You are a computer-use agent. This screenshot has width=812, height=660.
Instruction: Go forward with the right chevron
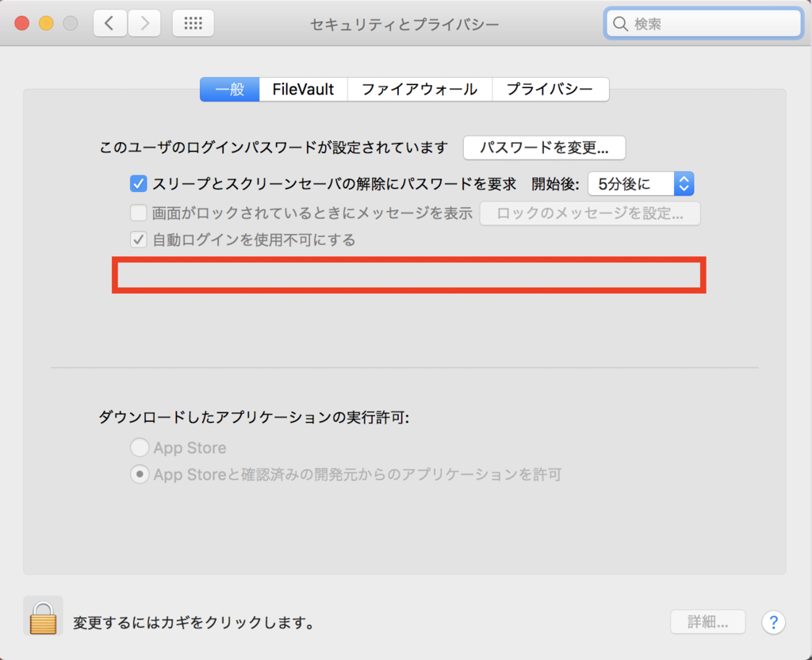[144, 23]
